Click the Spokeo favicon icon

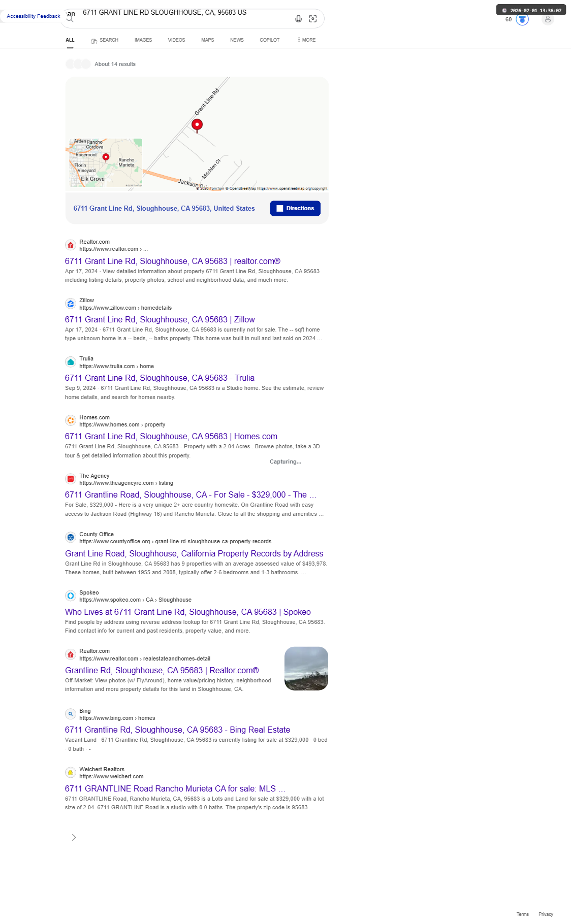71,596
